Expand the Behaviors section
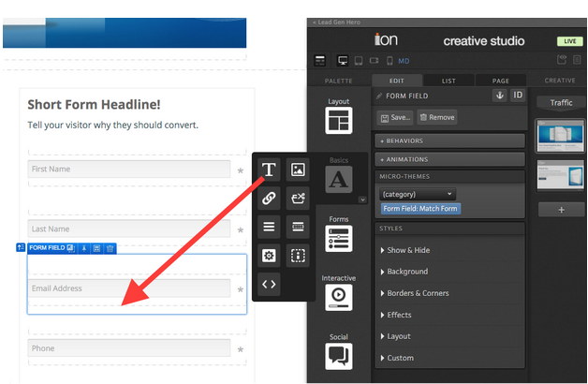Image resolution: width=588 pixels, height=384 pixels. click(449, 140)
